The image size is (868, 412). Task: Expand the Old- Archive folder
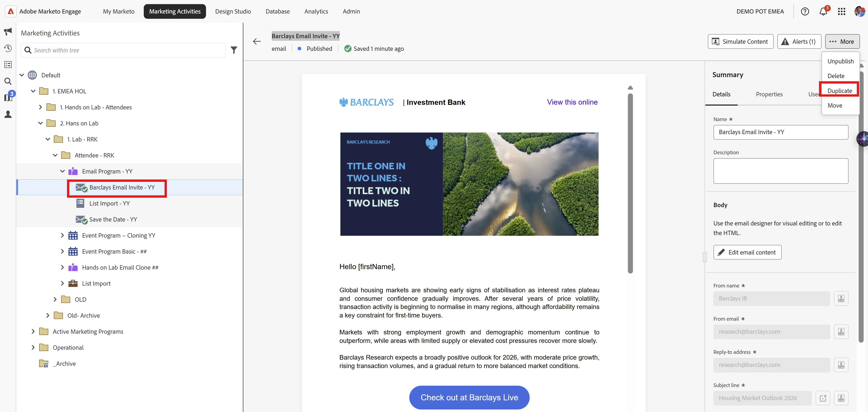click(48, 316)
